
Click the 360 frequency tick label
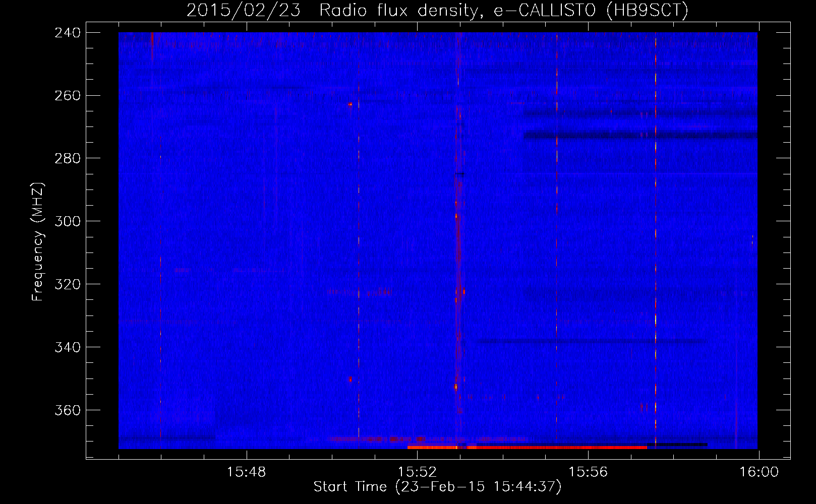click(67, 411)
